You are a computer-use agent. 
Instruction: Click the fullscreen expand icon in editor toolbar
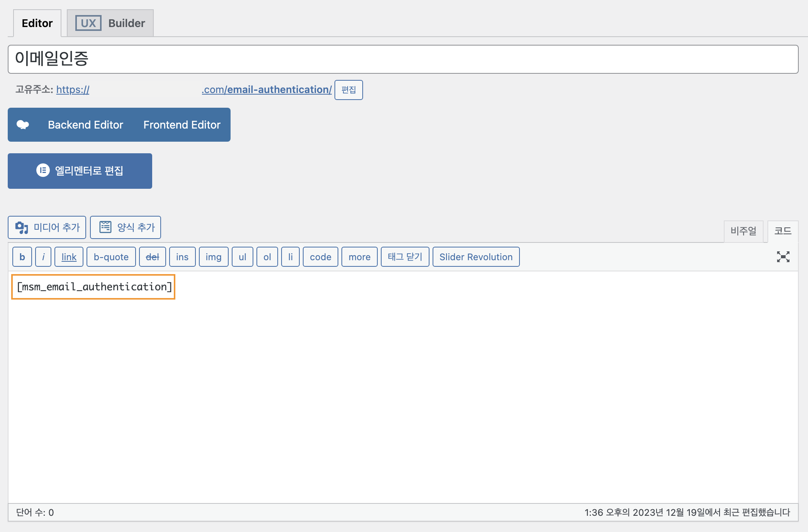tap(783, 257)
